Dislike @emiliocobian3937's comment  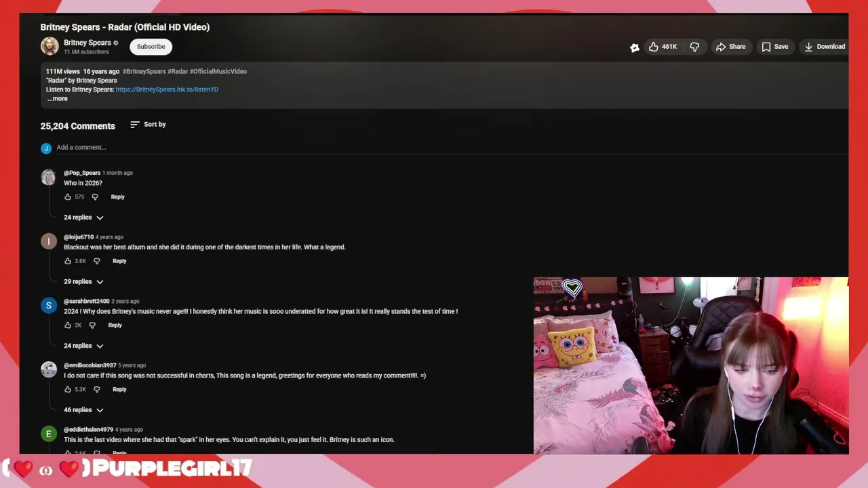(x=96, y=390)
